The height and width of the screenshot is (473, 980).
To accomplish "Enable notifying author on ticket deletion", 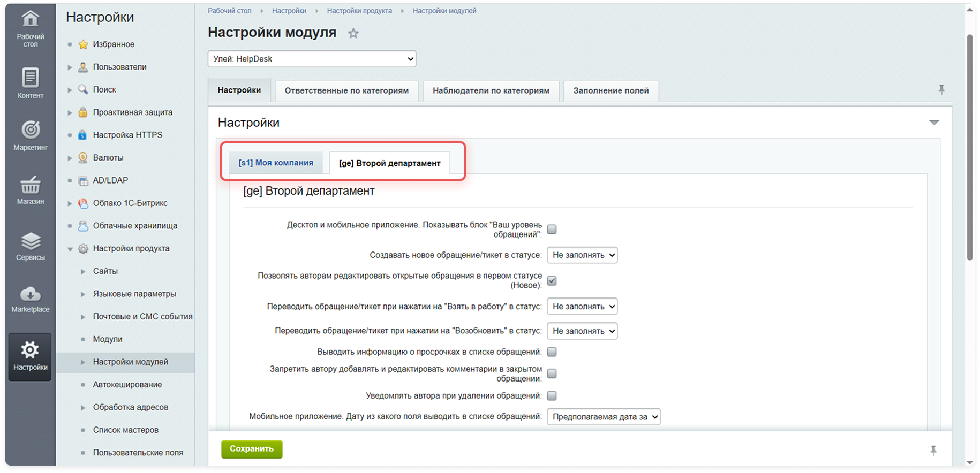I will coord(552,396).
